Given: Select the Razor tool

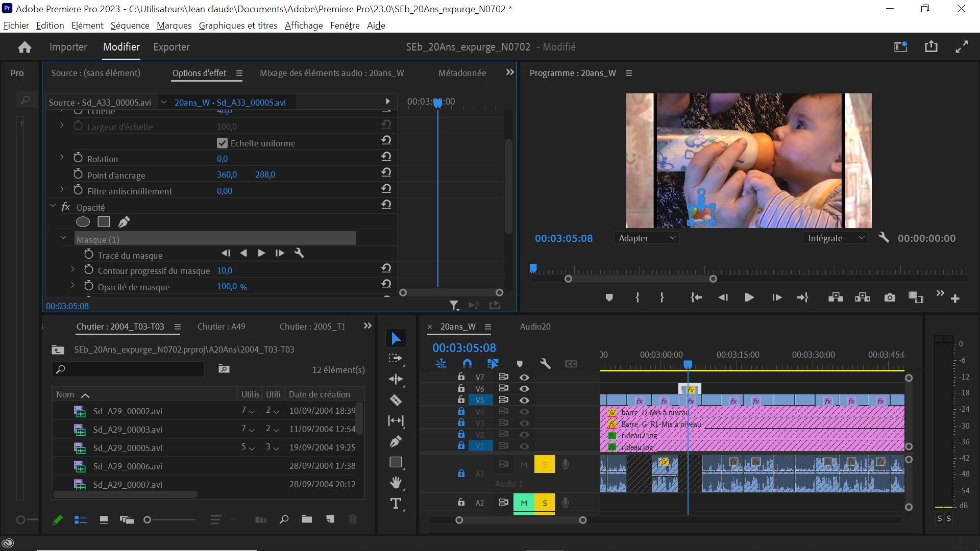Looking at the screenshot, I should (396, 400).
